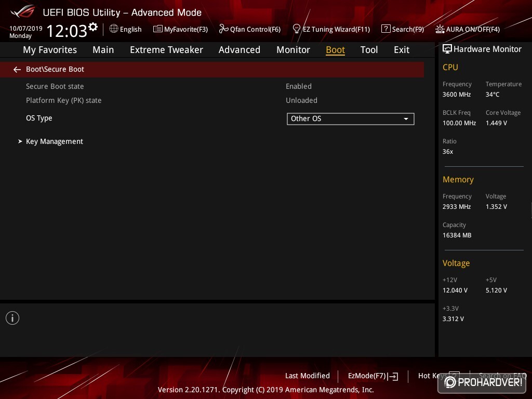
Task: Click Last Modified button
Action: pos(308,376)
